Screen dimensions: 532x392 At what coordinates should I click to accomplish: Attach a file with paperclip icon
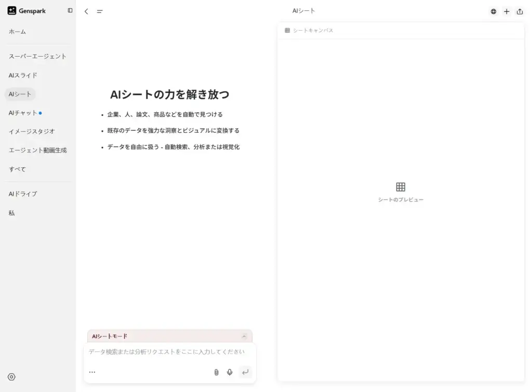[x=217, y=372]
